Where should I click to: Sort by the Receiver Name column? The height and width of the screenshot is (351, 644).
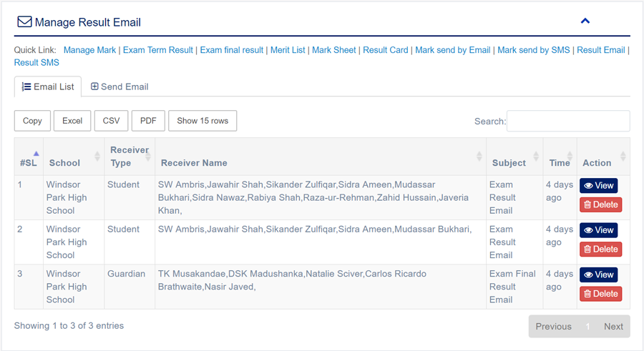(x=321, y=157)
